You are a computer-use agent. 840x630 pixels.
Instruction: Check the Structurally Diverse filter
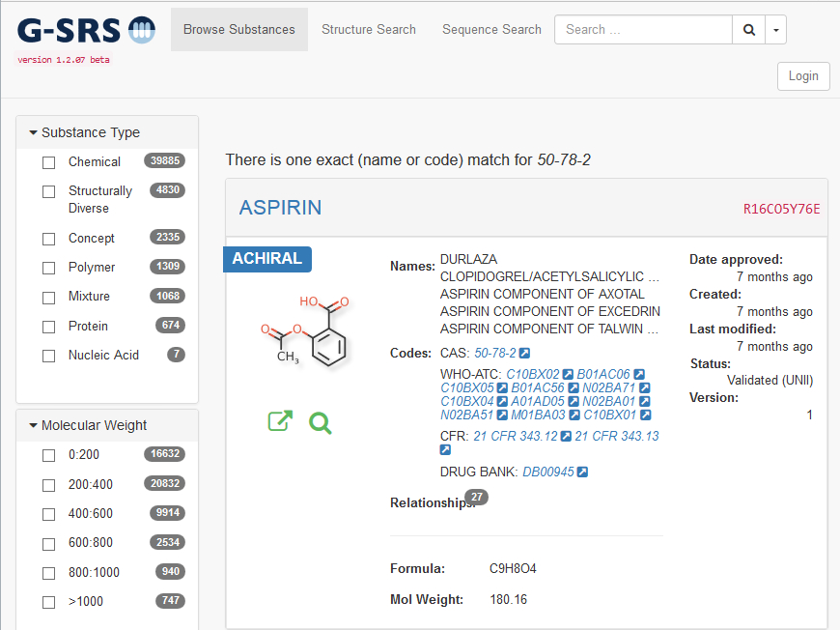coord(48,191)
